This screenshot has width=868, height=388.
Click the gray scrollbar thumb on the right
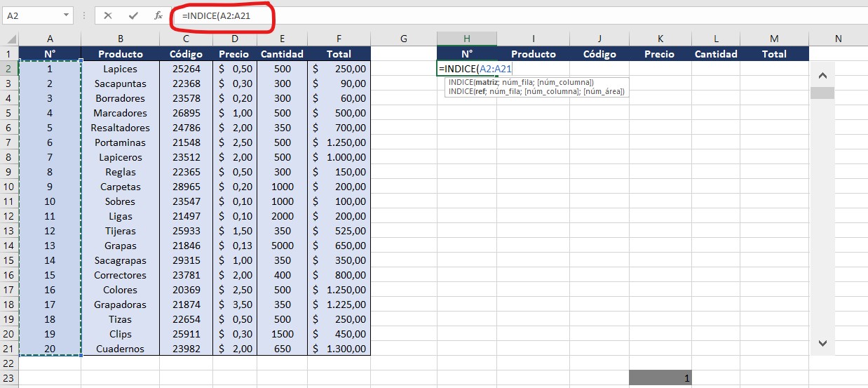point(822,93)
